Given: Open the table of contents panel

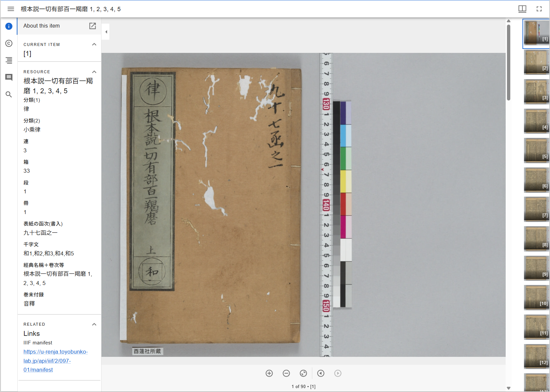Looking at the screenshot, I should click(x=9, y=60).
